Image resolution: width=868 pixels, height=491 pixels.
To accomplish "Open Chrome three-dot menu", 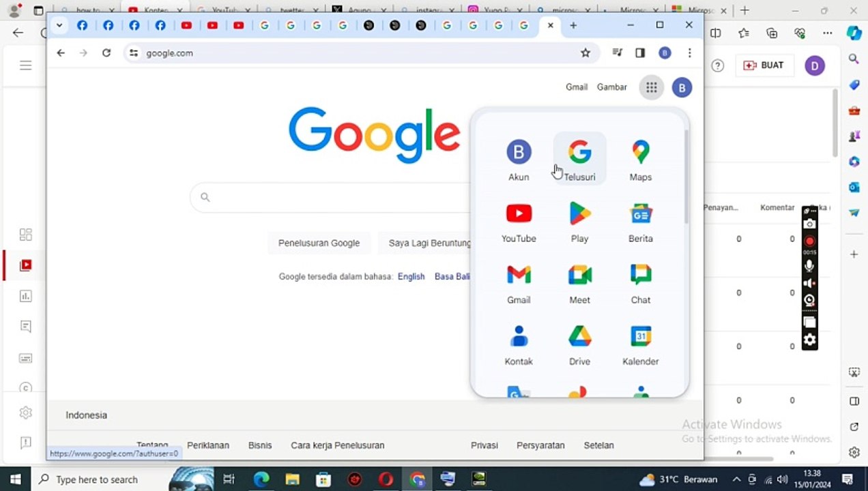I will pos(689,53).
